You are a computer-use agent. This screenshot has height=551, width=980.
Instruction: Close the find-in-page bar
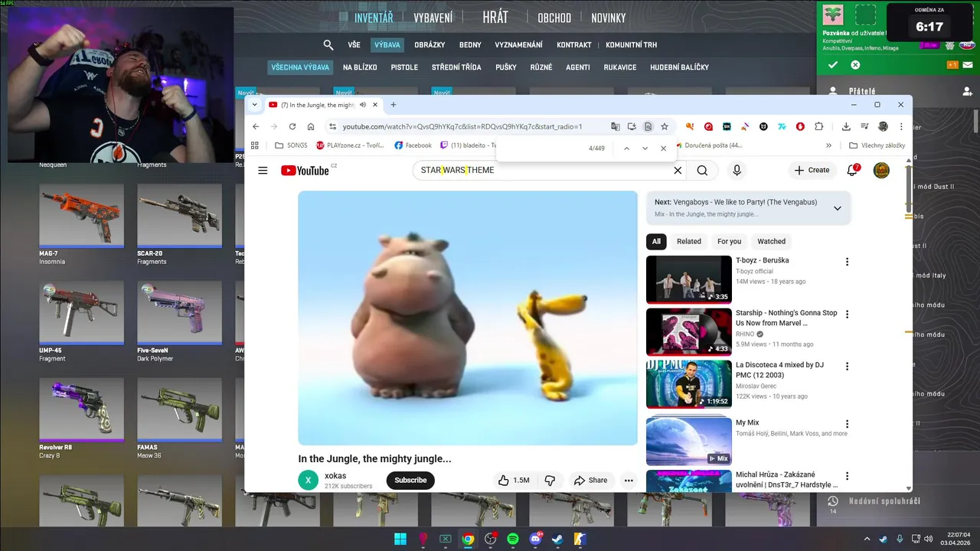pos(663,148)
